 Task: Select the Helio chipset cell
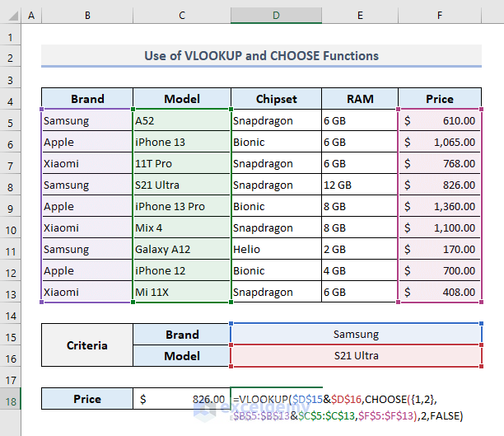(276, 249)
